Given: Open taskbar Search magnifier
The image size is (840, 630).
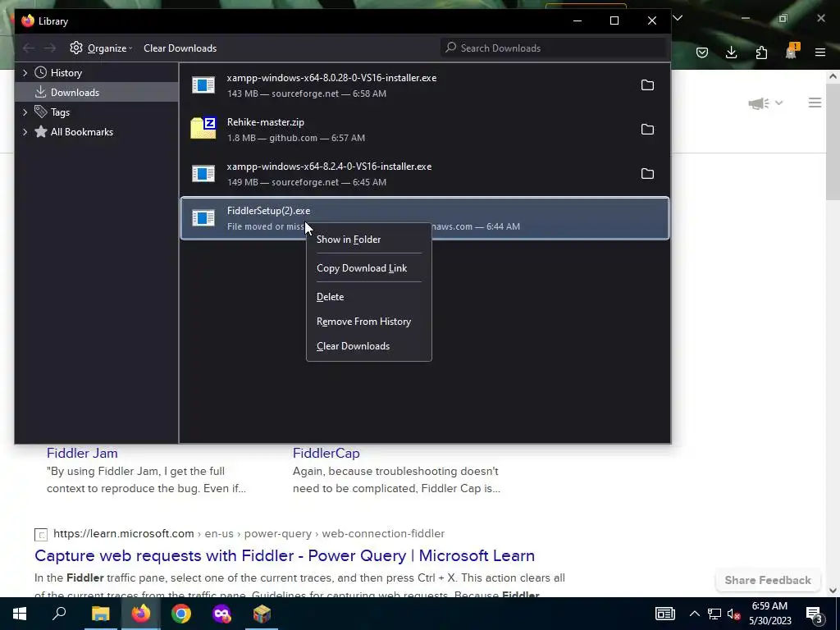Looking at the screenshot, I should point(59,613).
